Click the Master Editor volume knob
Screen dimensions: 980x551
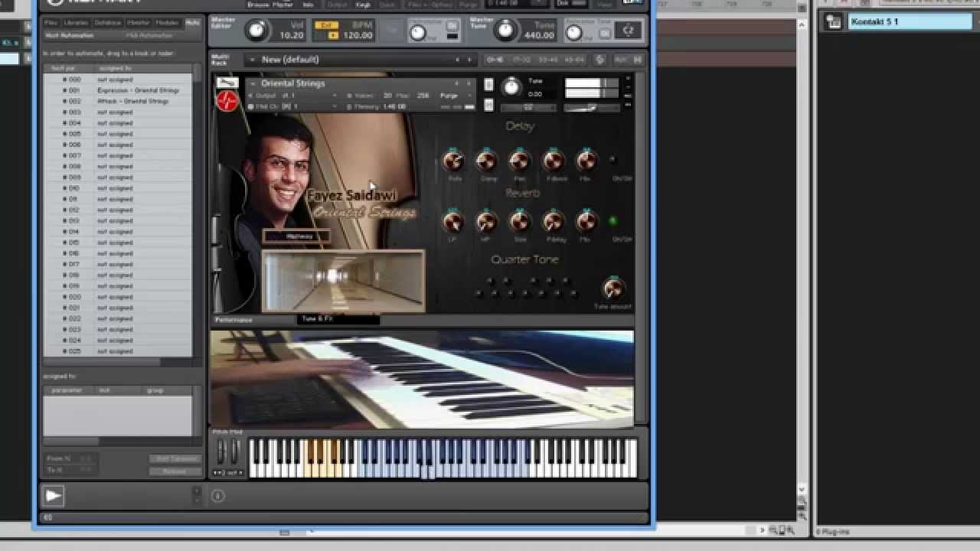pos(258,31)
